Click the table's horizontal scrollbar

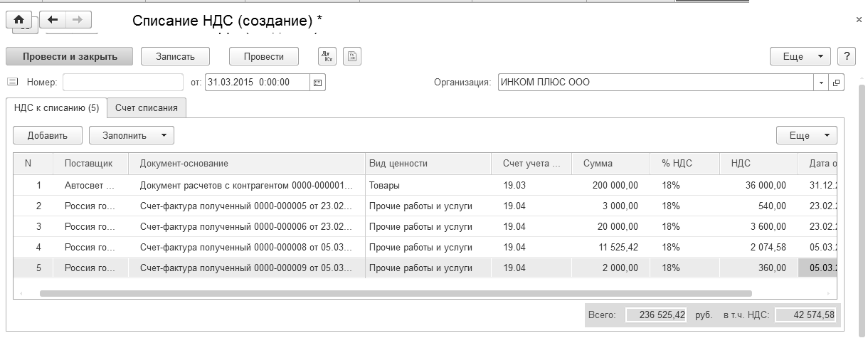(396, 292)
